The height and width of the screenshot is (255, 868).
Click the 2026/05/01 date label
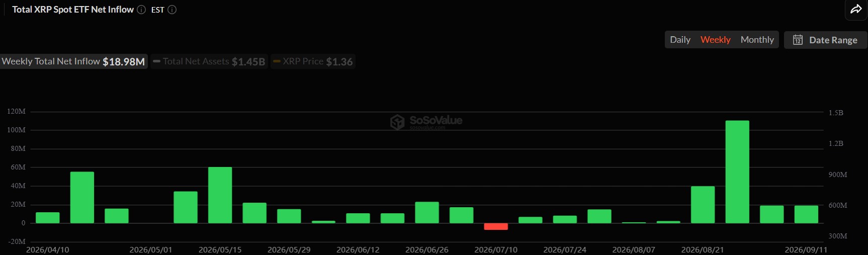pos(151,249)
